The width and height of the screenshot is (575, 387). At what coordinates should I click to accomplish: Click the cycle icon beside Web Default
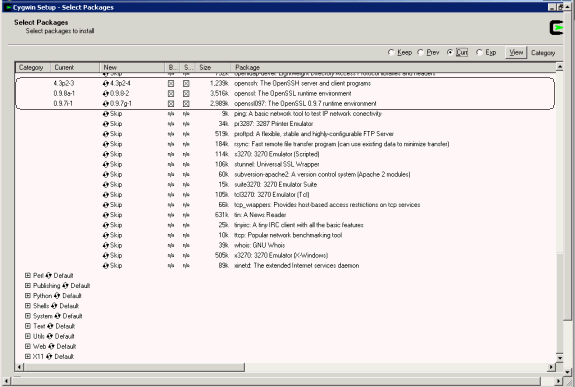pos(51,346)
